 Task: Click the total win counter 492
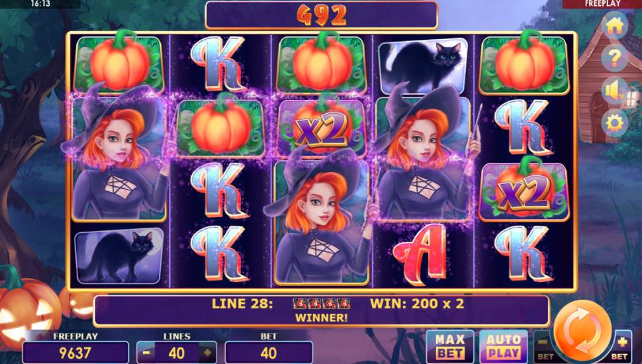(x=322, y=16)
